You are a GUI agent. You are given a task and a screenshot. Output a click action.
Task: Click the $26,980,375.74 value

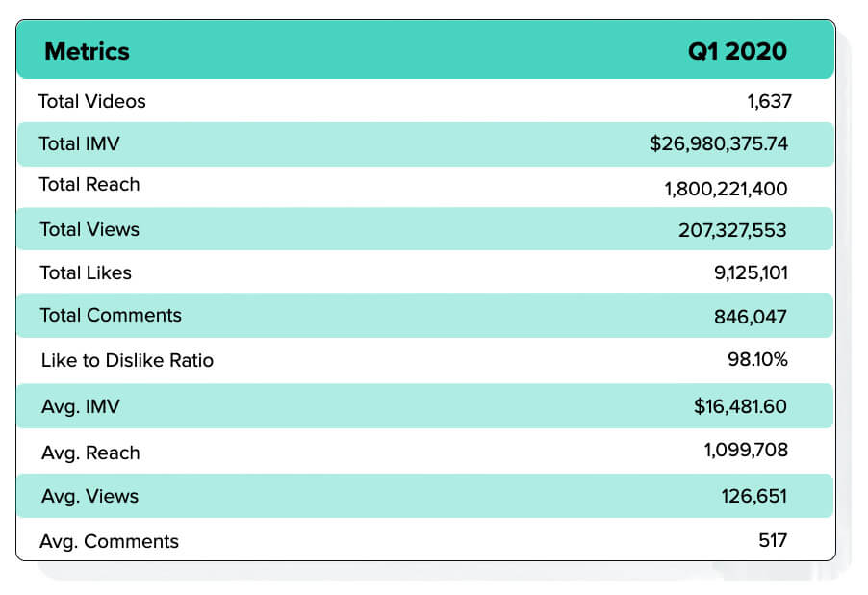pos(719,144)
